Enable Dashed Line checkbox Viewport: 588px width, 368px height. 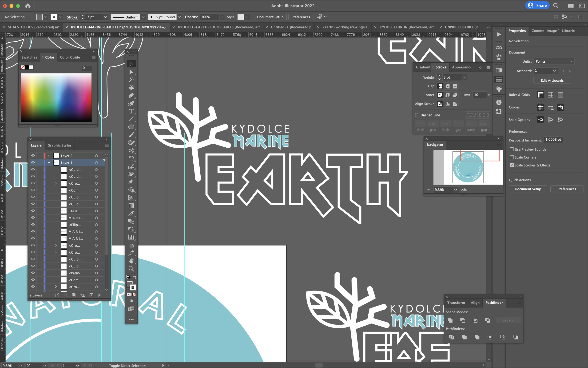pos(417,115)
